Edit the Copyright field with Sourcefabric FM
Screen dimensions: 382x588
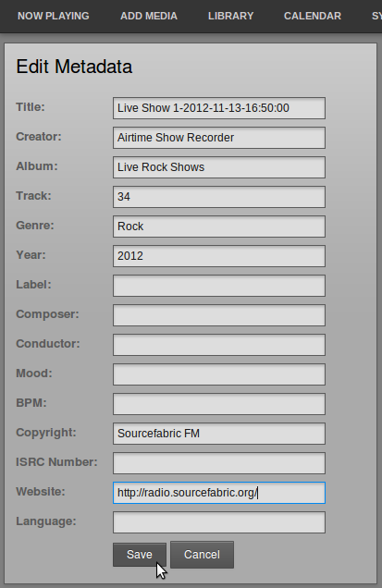pyautogui.click(x=219, y=434)
